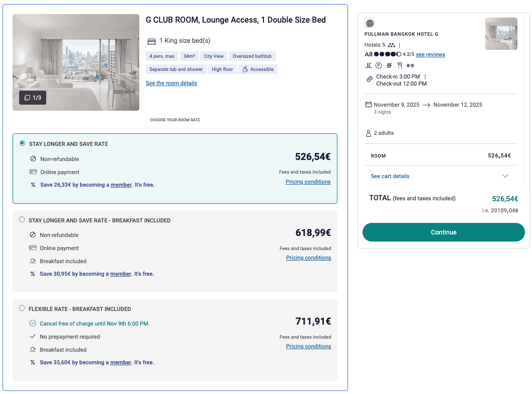
Task: Click the guest icon beside 2 adults
Action: click(x=368, y=133)
